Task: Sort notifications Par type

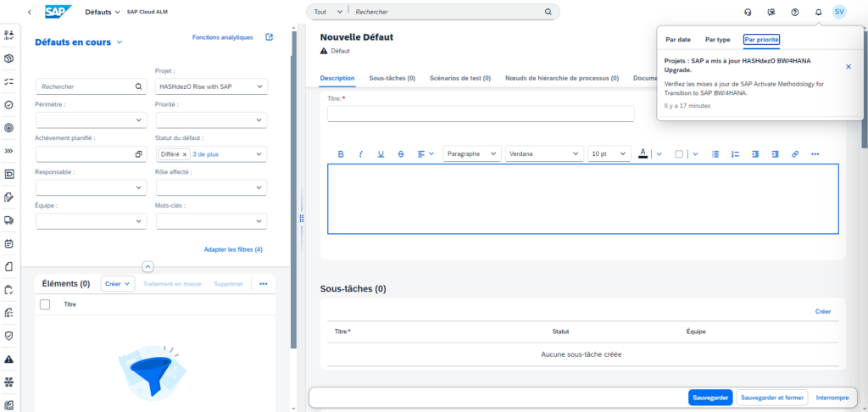Action: pos(717,39)
